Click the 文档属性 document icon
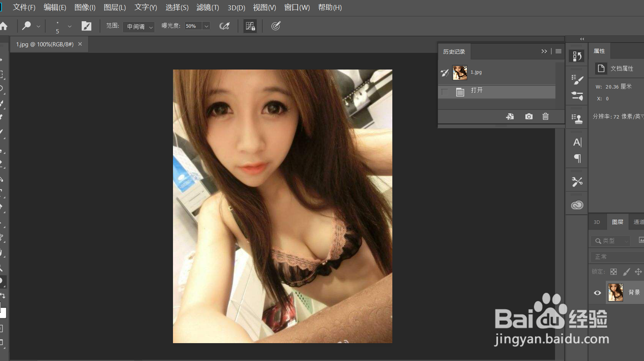This screenshot has width=644, height=361. point(601,68)
